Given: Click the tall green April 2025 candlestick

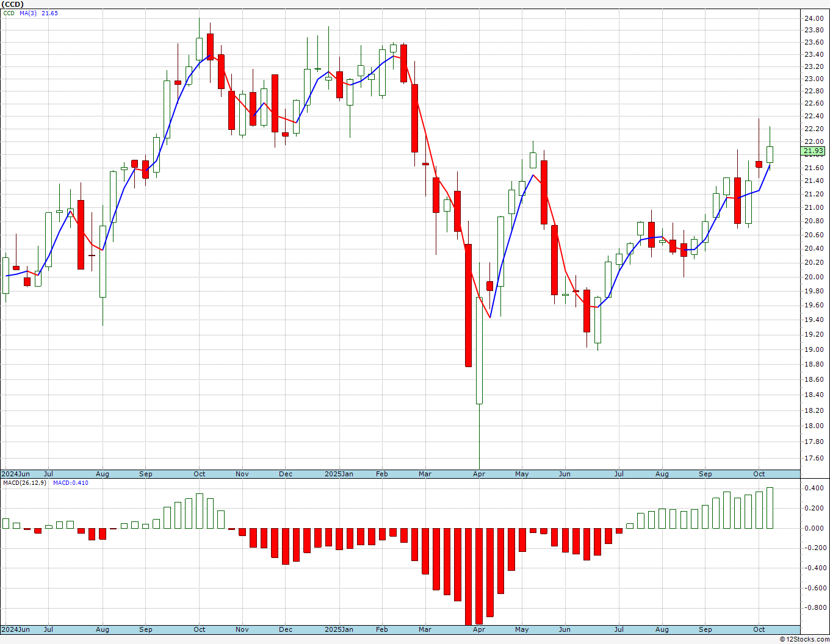Looking at the screenshot, I should tap(479, 351).
